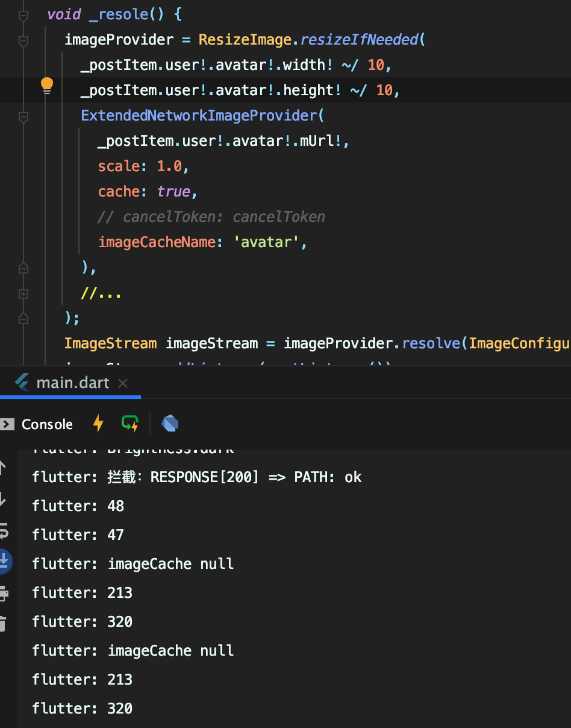Viewport: 571px width, 728px height.
Task: Collapse the ResizeImage.resizeIfNeeded call block
Action: [23, 40]
